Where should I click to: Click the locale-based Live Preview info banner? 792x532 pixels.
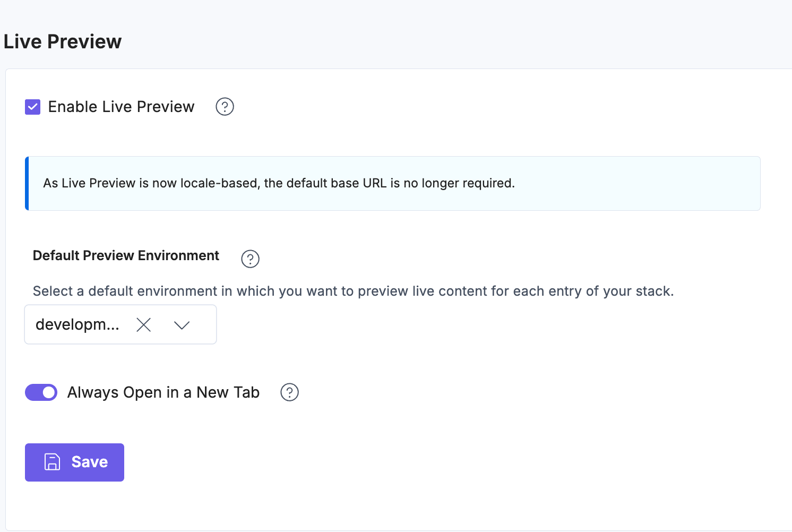point(393,183)
